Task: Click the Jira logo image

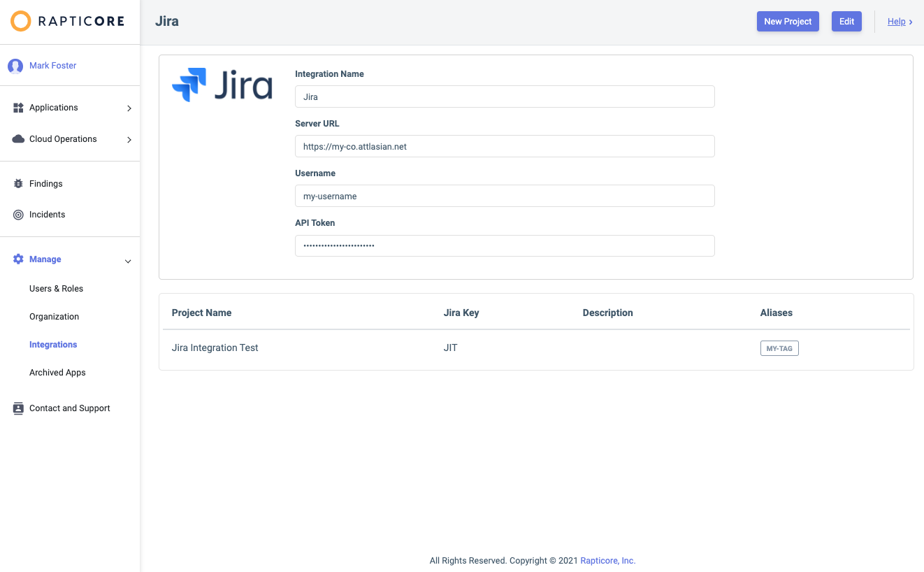Action: point(222,85)
